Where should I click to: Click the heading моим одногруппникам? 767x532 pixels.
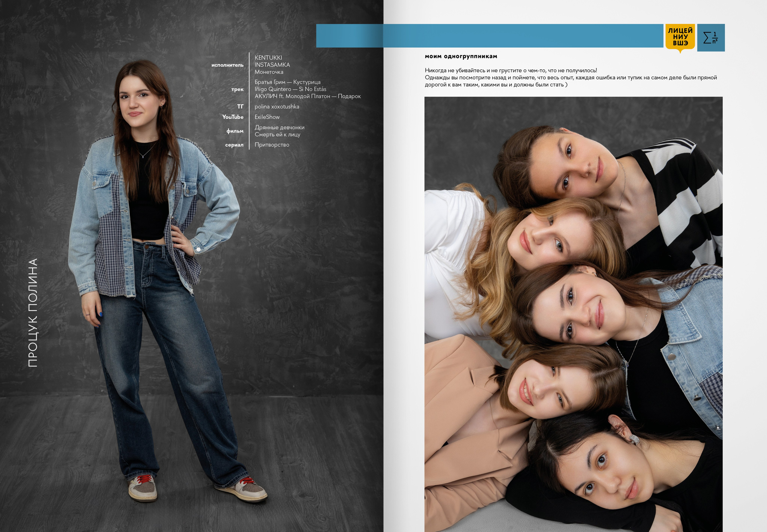[461, 56]
